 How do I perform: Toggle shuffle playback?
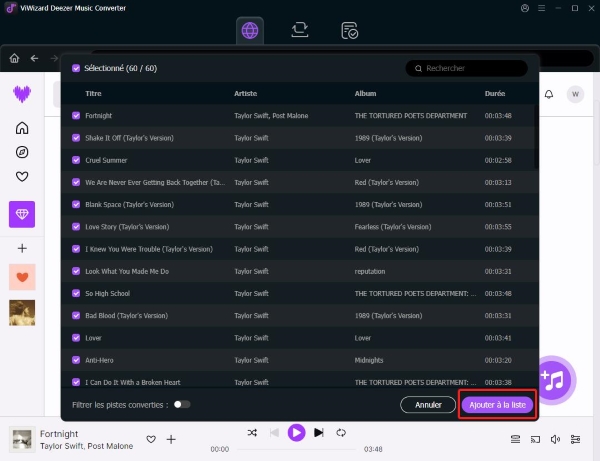252,433
